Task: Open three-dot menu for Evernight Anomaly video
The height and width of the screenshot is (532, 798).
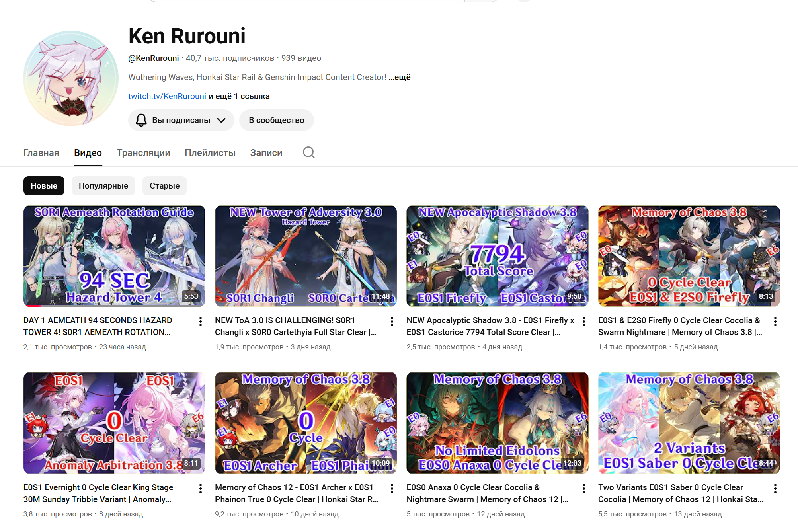Action: (201, 489)
